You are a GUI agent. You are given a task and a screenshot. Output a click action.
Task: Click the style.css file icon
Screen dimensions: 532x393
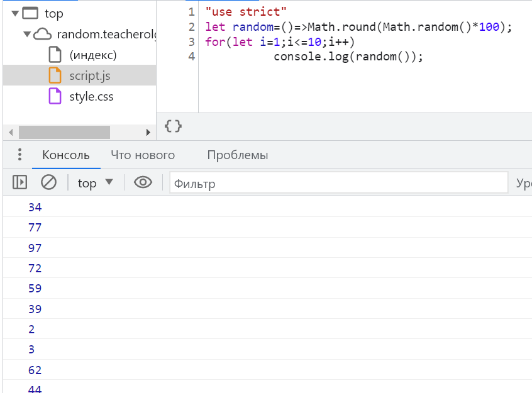[x=56, y=97]
